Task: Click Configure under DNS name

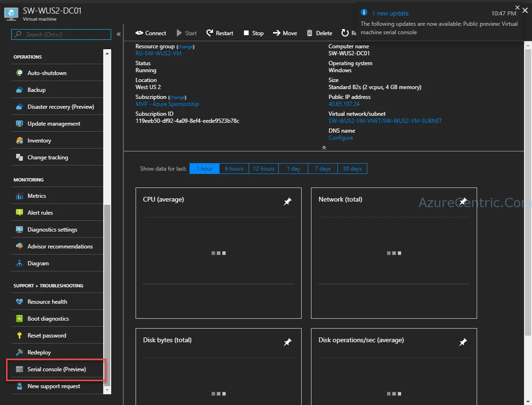Action: pyautogui.click(x=341, y=138)
